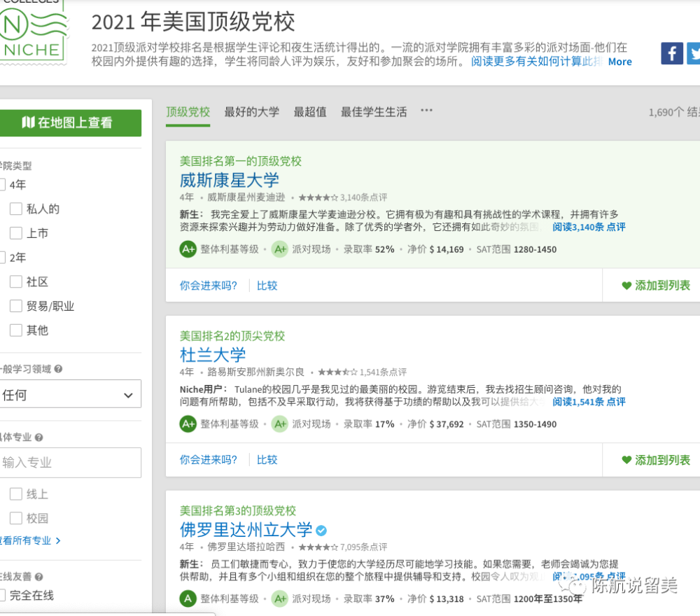Click the star rating for 杜兰大学
This screenshot has height=616, width=700.
tap(337, 372)
